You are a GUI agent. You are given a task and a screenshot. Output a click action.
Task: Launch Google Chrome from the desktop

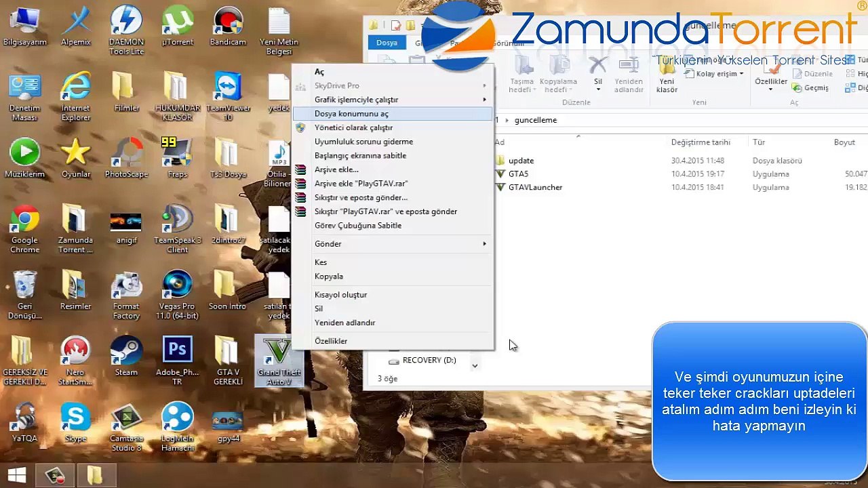pyautogui.click(x=25, y=229)
